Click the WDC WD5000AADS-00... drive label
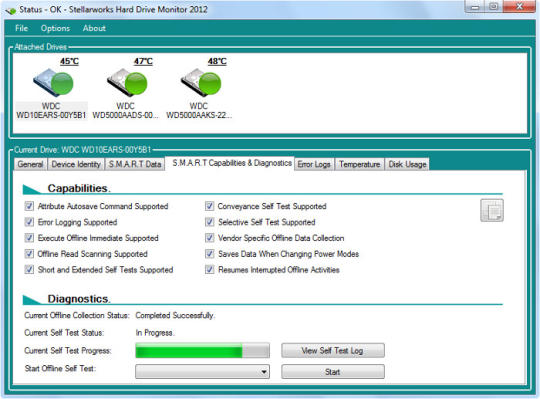The width and height of the screenshot is (540, 399). (125, 111)
